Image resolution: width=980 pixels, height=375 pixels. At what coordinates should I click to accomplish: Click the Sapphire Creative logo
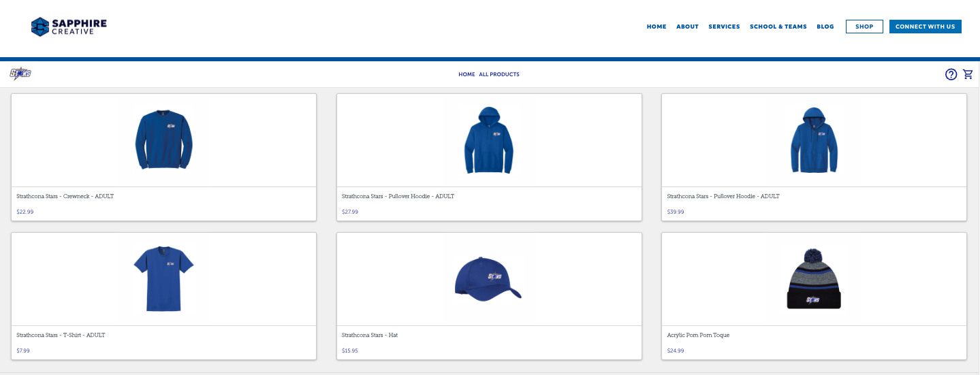69,27
